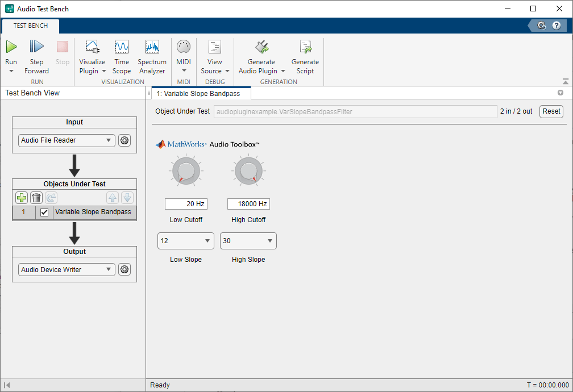The height and width of the screenshot is (392, 573).
Task: Click the High Cutoff frequency field
Action: 248,204
